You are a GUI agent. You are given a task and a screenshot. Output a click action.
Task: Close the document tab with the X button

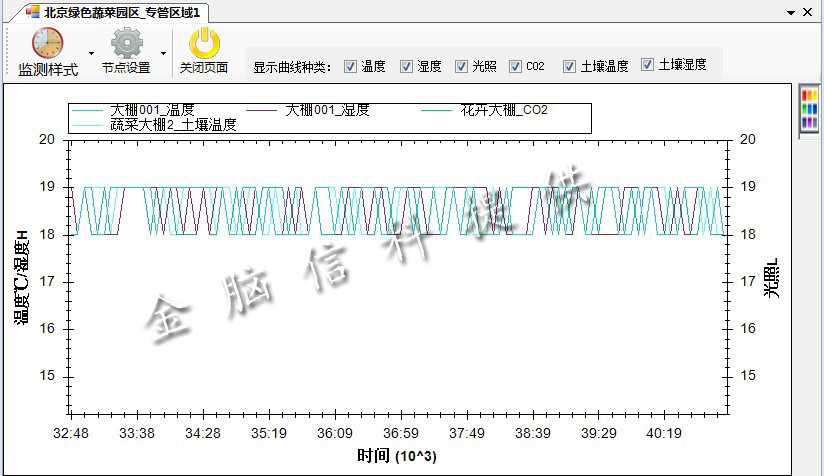811,13
